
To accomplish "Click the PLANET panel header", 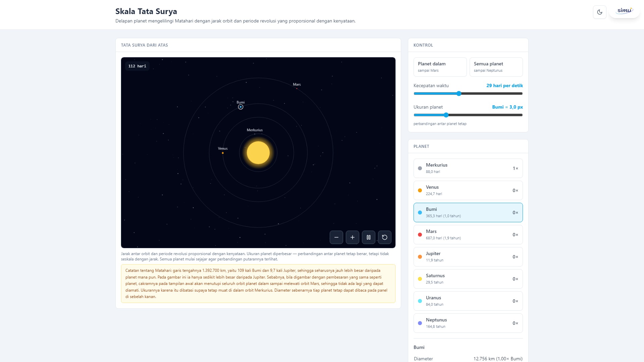I will (x=421, y=146).
